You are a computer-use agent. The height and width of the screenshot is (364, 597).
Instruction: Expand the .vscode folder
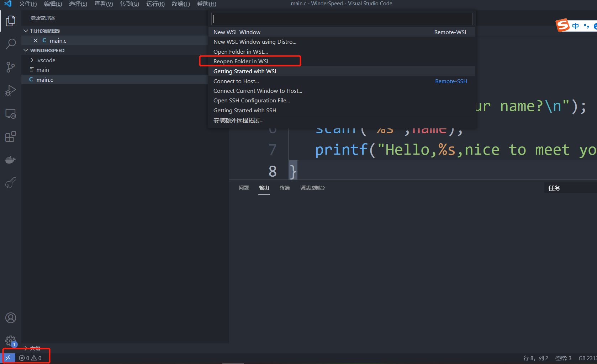tap(32, 60)
